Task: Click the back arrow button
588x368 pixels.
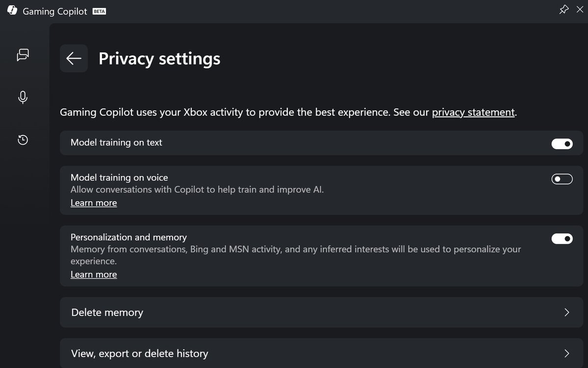Action: (74, 58)
